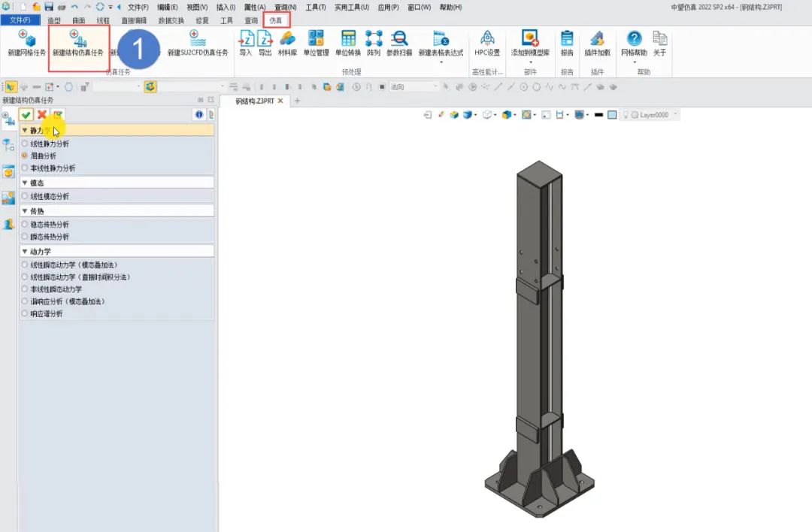Collapse the 静力学 section

coord(25,131)
